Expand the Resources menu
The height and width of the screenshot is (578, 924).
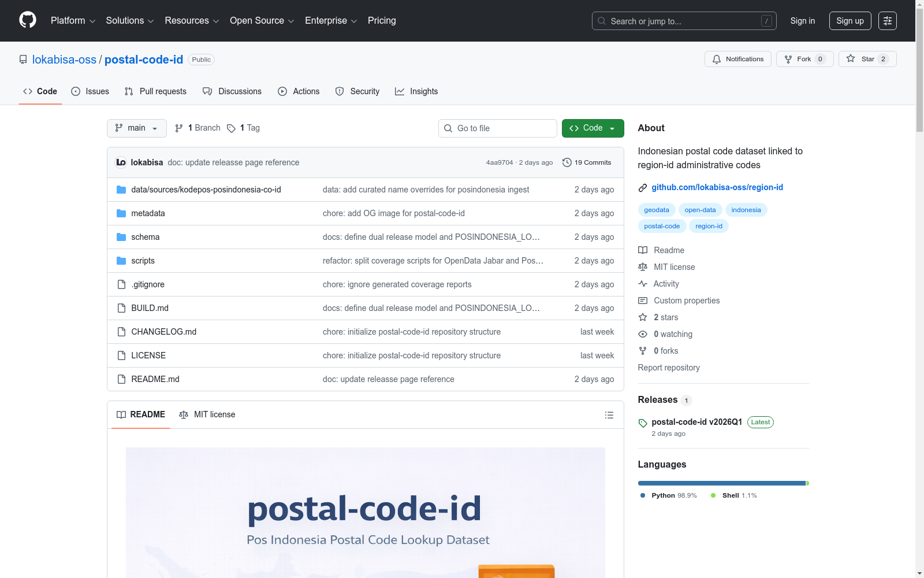192,21
